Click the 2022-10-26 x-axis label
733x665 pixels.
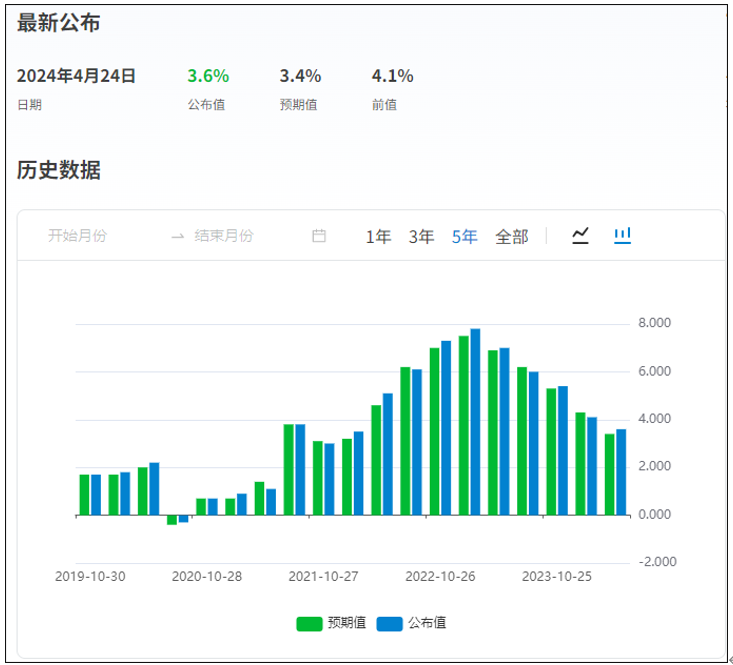click(438, 577)
